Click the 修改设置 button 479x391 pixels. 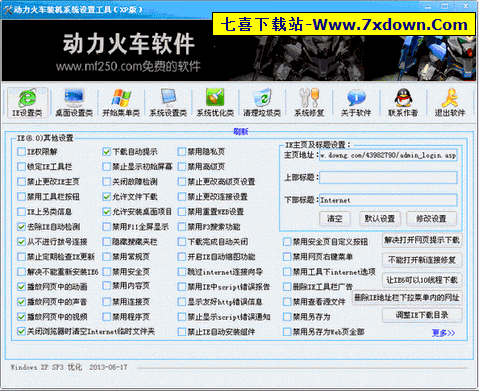click(431, 219)
